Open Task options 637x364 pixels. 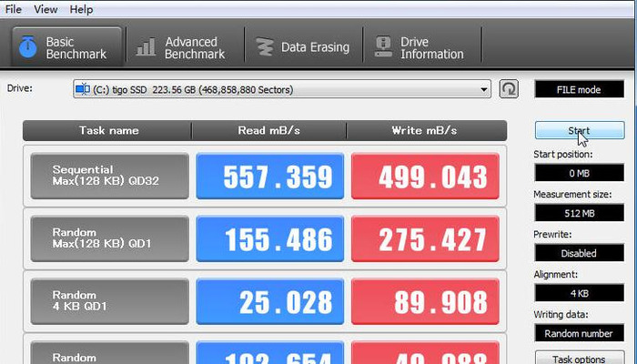coord(579,359)
